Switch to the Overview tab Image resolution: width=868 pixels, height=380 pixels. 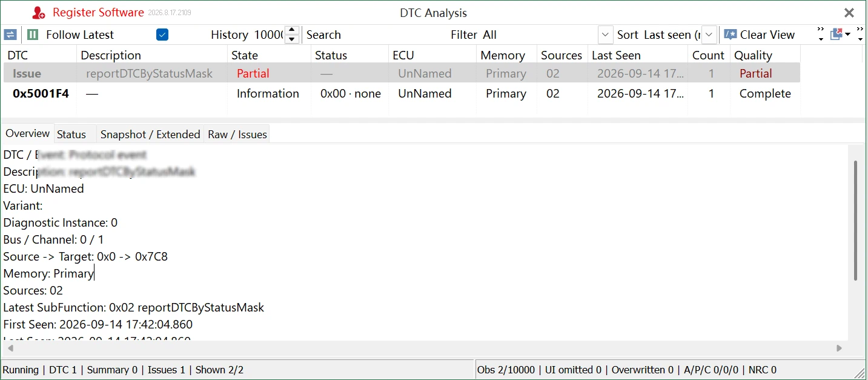pyautogui.click(x=27, y=133)
